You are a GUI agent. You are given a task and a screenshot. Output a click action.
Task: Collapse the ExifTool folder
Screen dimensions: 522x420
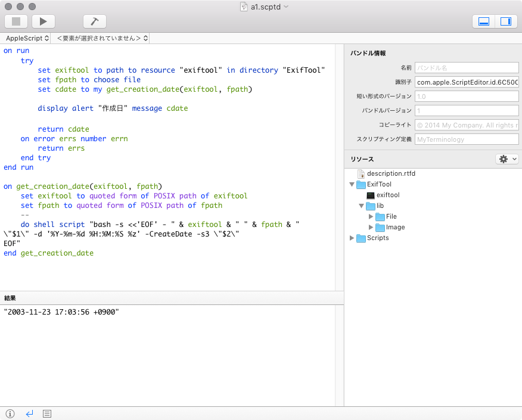[x=352, y=185]
